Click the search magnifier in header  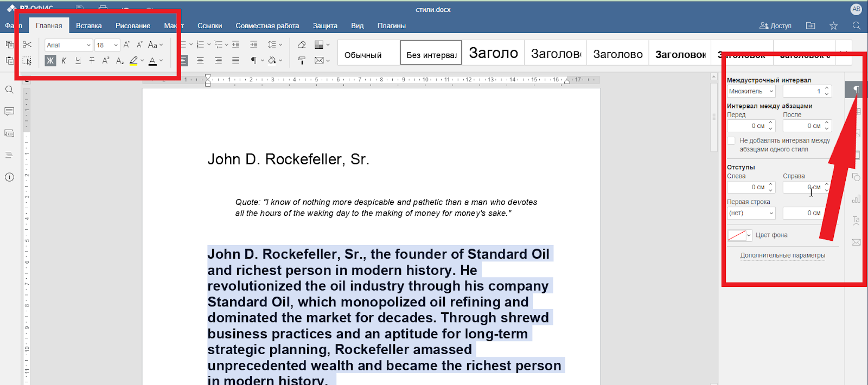(x=857, y=25)
